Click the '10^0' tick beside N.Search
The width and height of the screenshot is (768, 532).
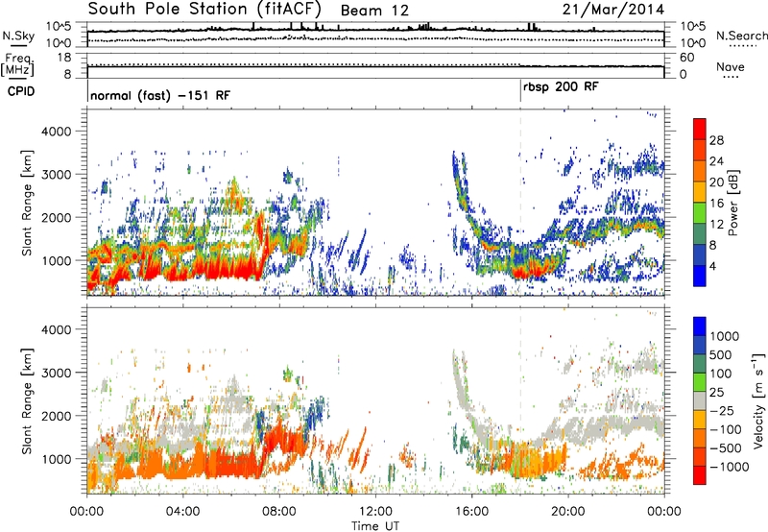(x=693, y=43)
